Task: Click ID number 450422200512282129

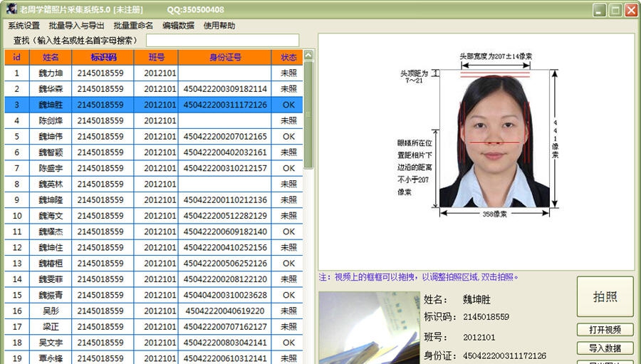Action: 225,216
